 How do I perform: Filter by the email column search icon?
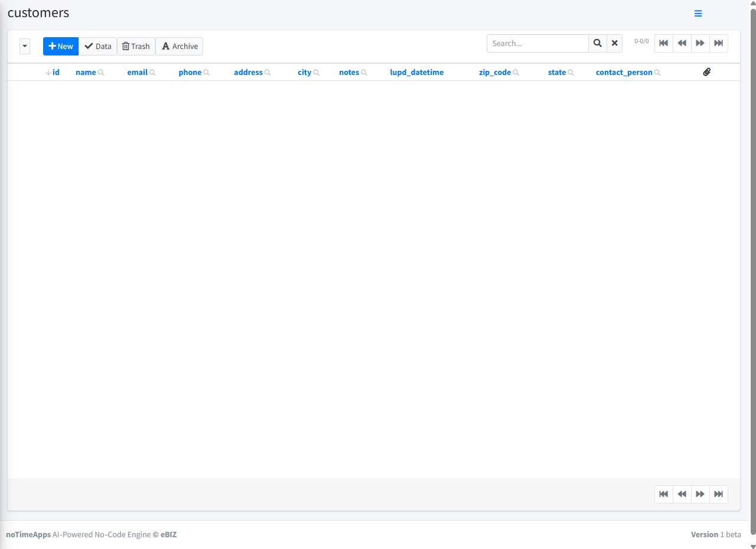tap(152, 73)
